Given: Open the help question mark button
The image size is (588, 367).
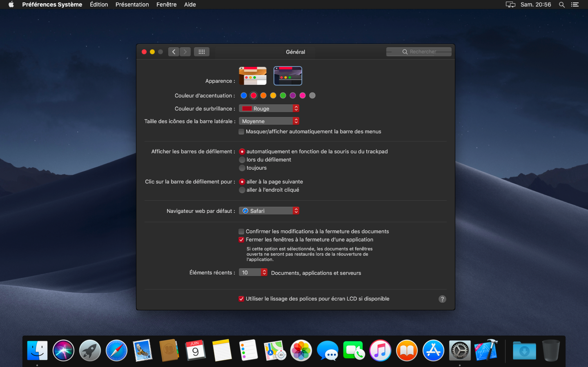Looking at the screenshot, I should (x=442, y=299).
